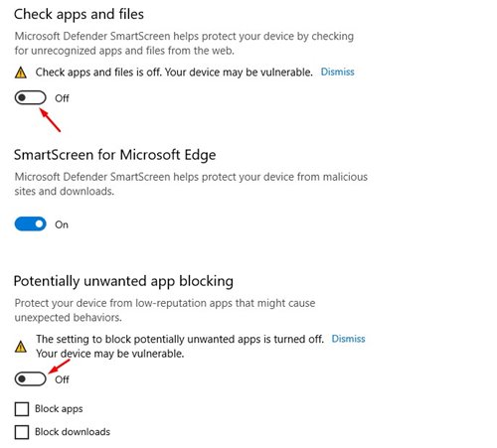The height and width of the screenshot is (448, 497).
Task: Enable the Potentially unwanted app blocking toggle
Action: pyautogui.click(x=30, y=378)
